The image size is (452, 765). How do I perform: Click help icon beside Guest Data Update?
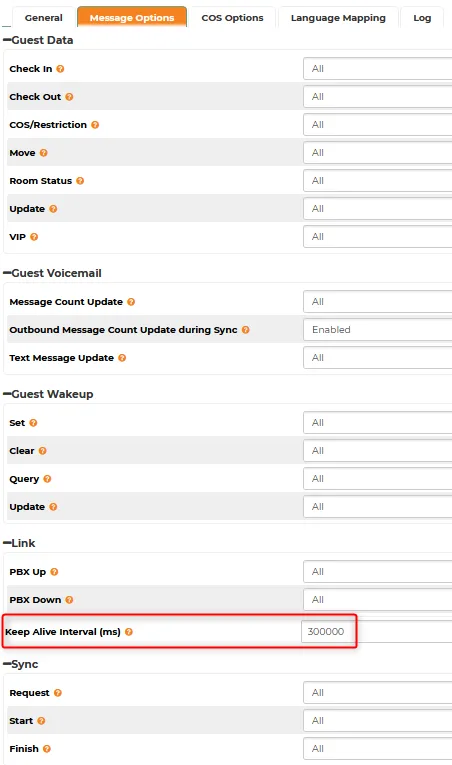(53, 209)
